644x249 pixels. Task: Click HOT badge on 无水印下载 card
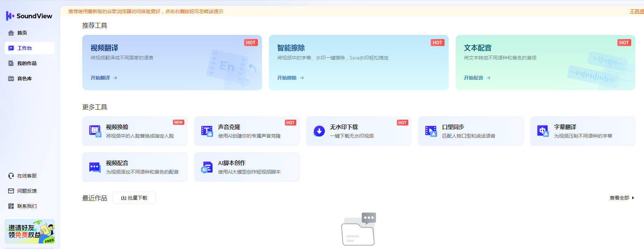[x=402, y=123]
